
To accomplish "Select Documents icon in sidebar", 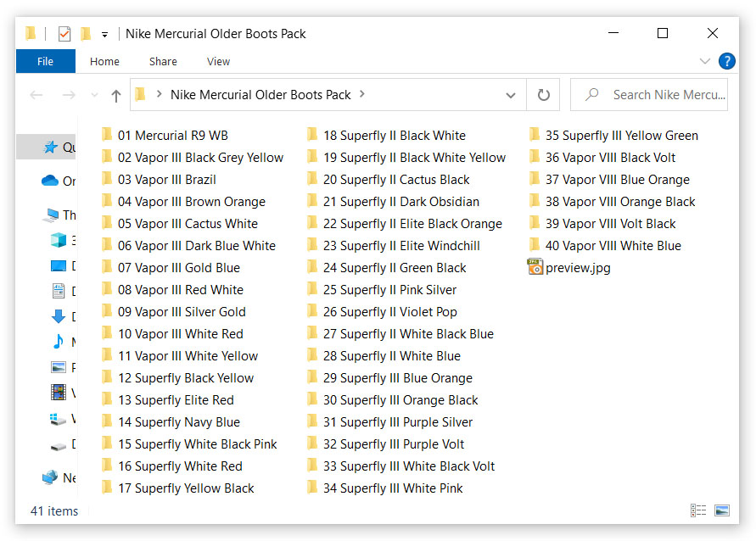I will click(x=59, y=291).
